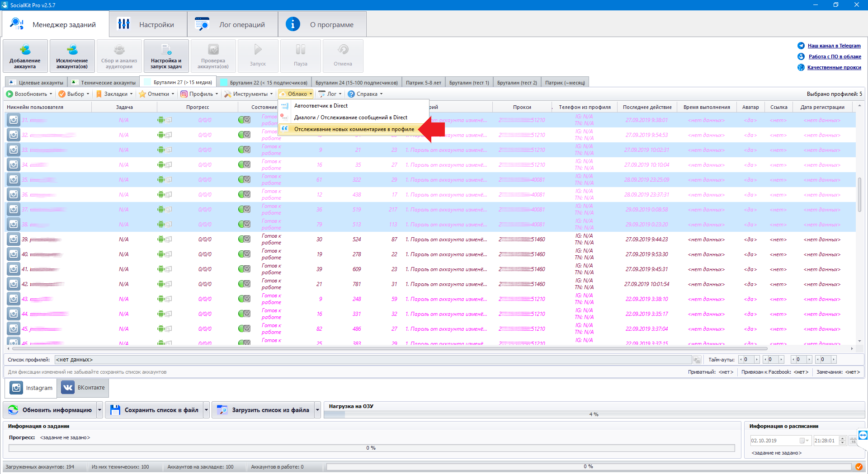Open the Технические аккаунты tab
This screenshot has width=868, height=474.
tap(104, 83)
